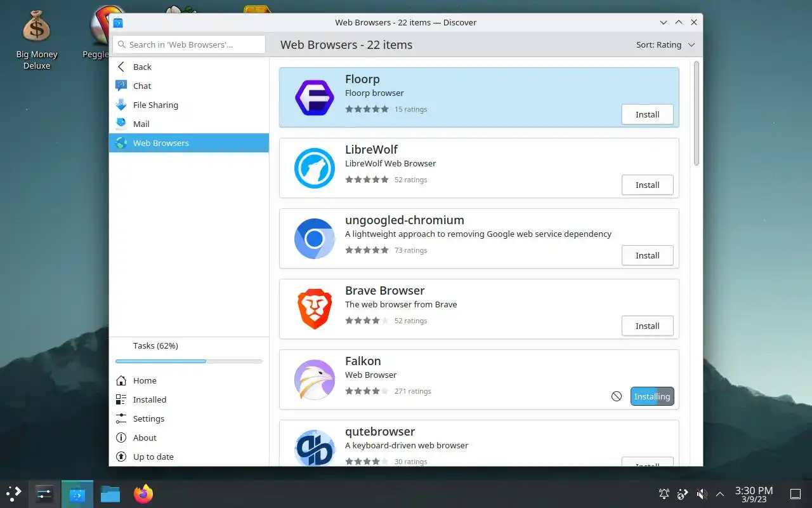812x508 pixels.
Task: Click the Chat category icon
Action: [x=121, y=86]
